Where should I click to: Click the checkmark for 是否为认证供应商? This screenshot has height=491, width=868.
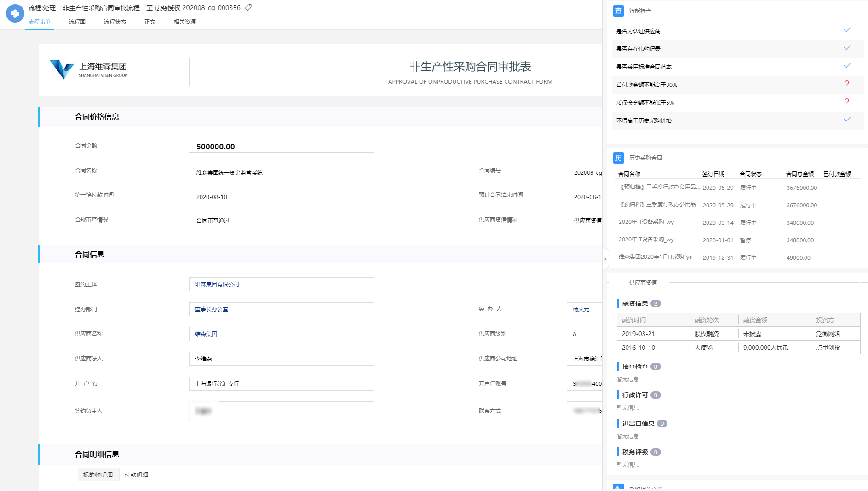pyautogui.click(x=846, y=30)
